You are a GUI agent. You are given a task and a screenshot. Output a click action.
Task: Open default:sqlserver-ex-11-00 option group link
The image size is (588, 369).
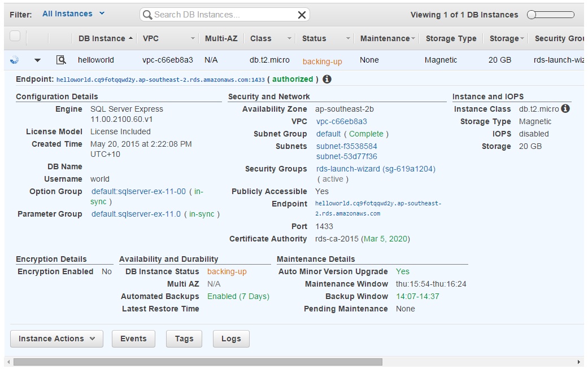click(138, 191)
